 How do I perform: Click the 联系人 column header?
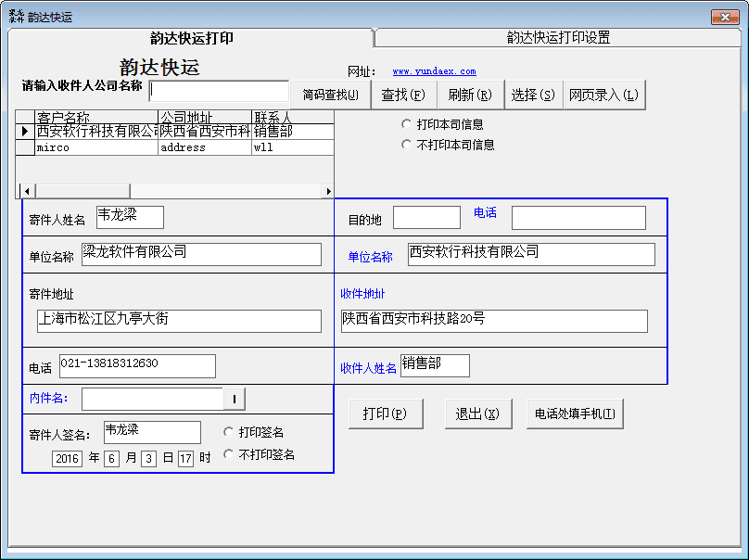[x=292, y=117]
